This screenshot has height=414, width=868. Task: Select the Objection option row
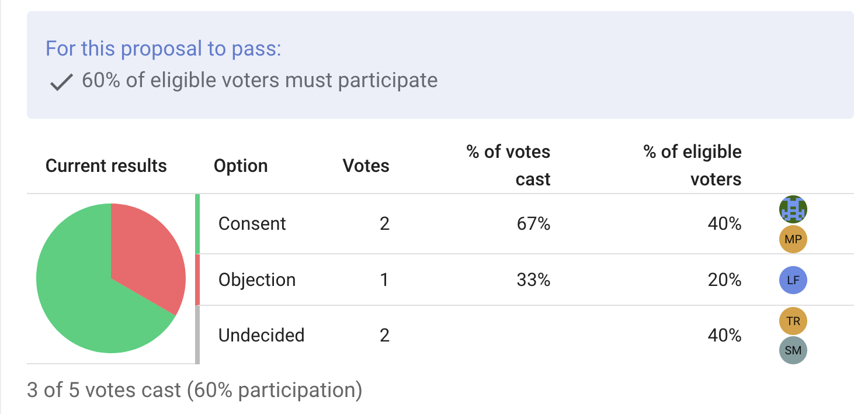tap(256, 280)
